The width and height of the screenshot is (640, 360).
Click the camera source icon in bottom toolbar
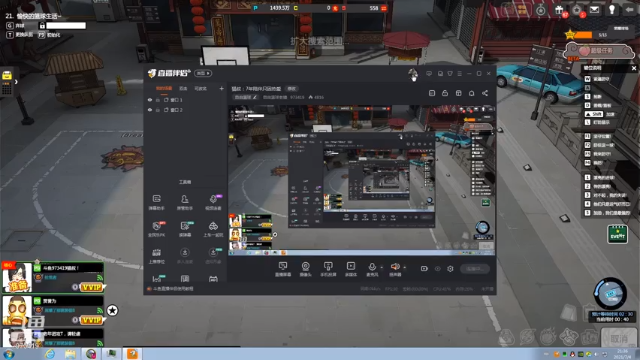pyautogui.click(x=305, y=267)
